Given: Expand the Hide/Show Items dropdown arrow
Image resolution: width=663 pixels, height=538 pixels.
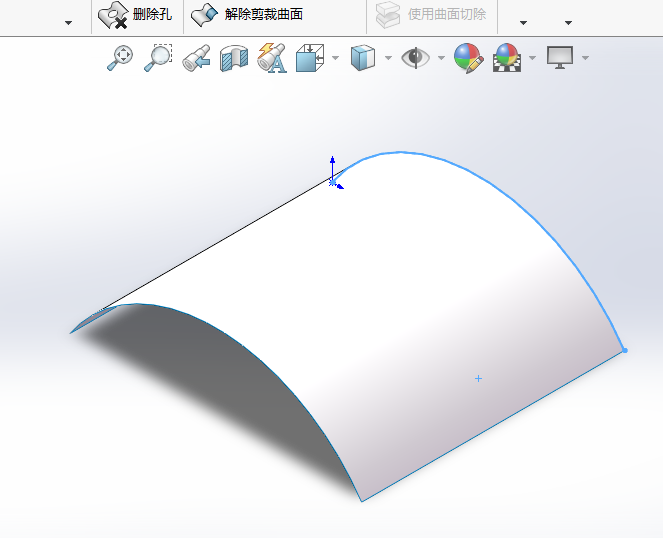Looking at the screenshot, I should 441,58.
